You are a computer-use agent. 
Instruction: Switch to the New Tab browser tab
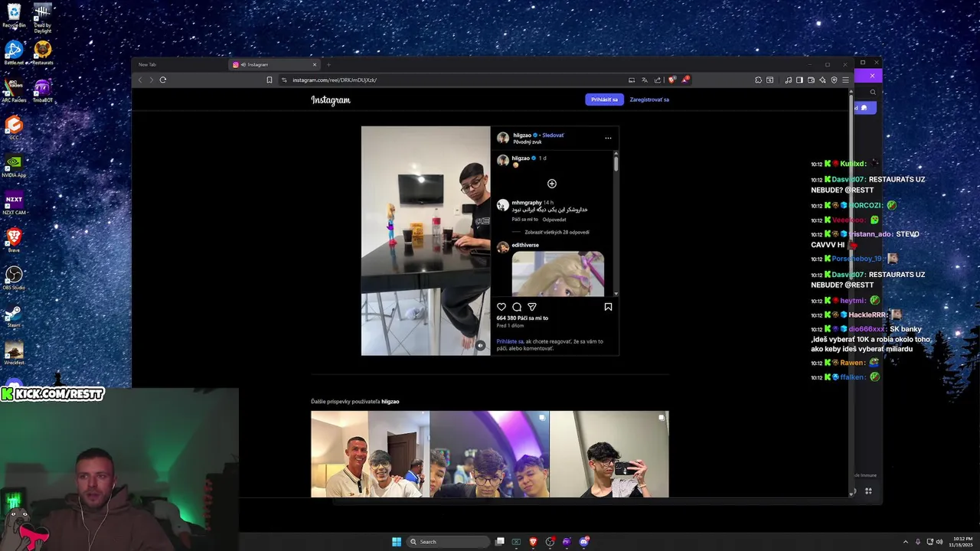pos(147,64)
